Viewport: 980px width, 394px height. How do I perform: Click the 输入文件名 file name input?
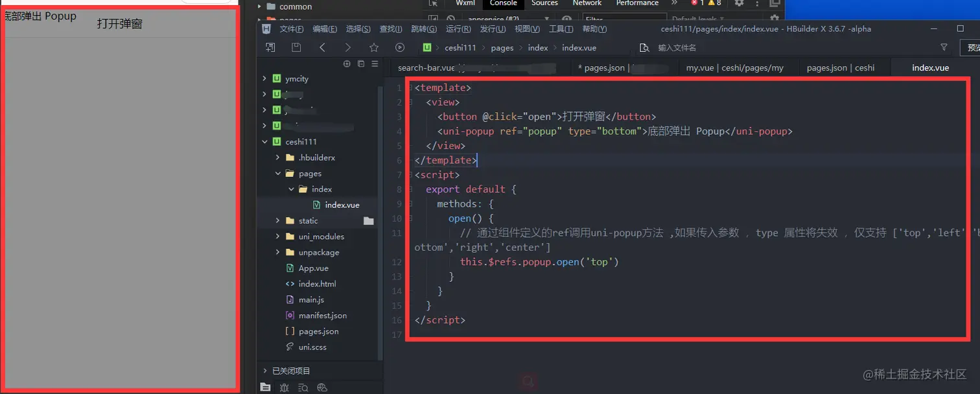click(x=677, y=47)
